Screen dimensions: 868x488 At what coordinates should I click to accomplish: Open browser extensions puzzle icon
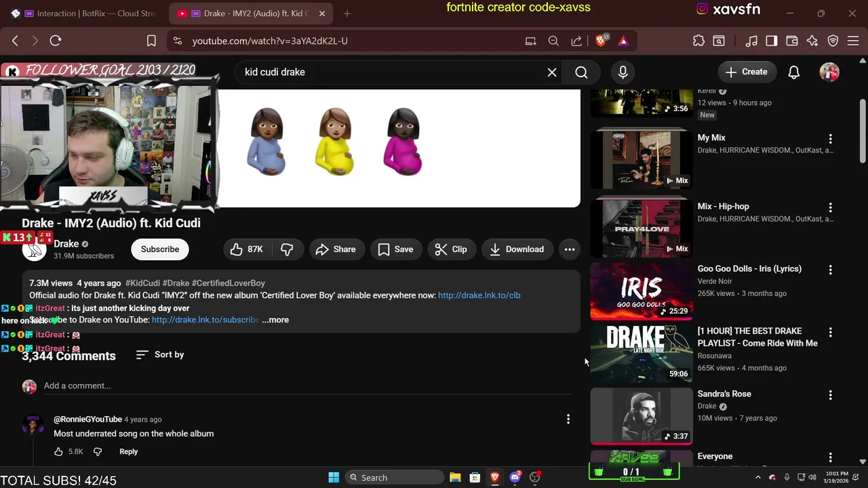698,41
